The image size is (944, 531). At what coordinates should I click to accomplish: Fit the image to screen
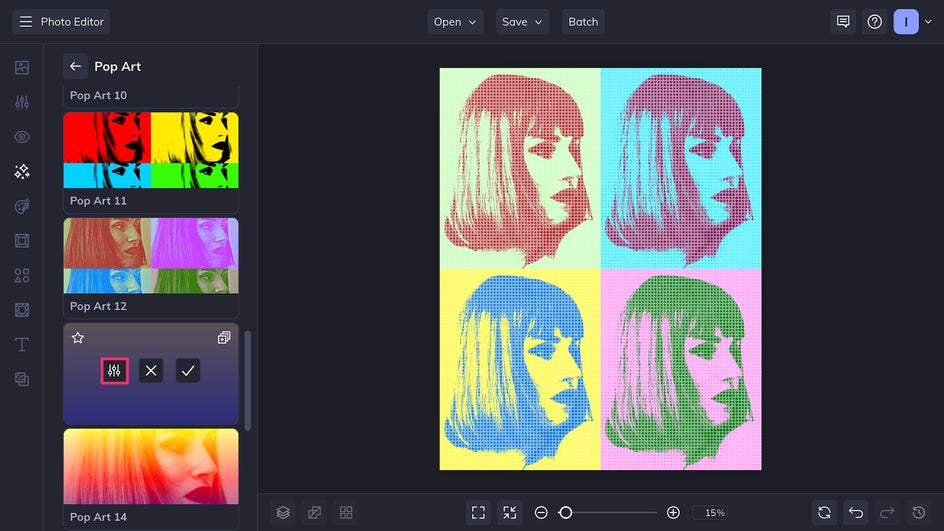click(x=478, y=512)
